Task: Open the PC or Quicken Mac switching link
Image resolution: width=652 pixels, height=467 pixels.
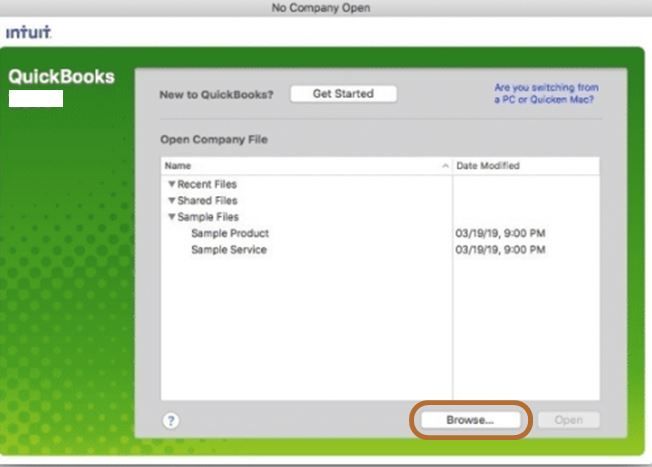Action: coord(546,93)
